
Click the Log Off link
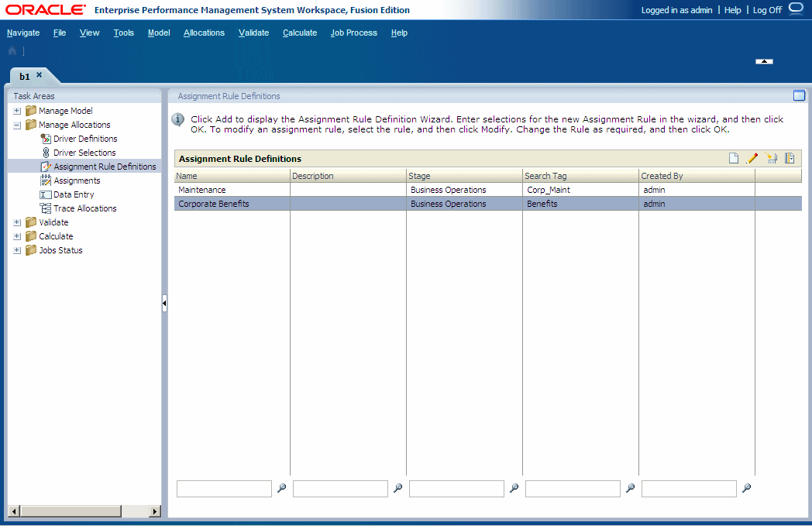point(766,10)
